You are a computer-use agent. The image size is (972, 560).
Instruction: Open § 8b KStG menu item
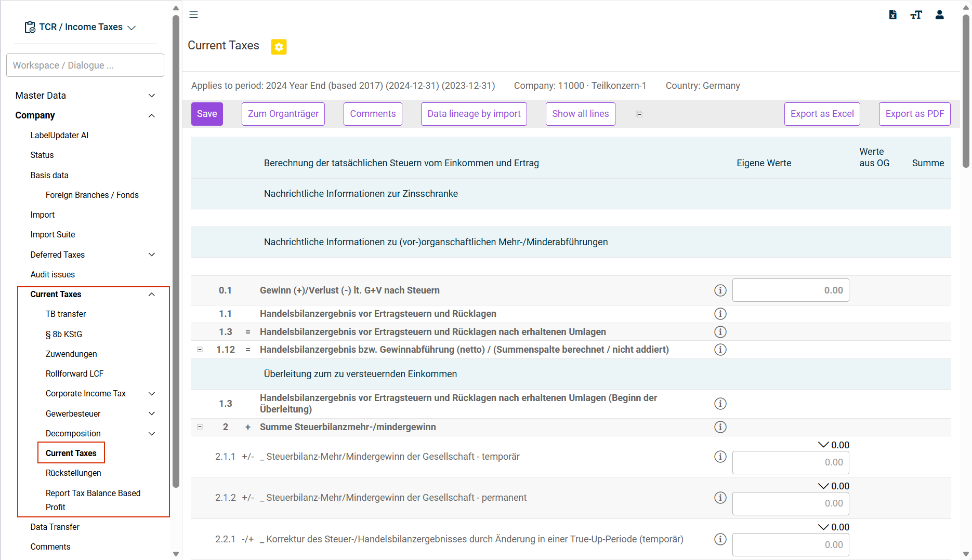click(63, 334)
